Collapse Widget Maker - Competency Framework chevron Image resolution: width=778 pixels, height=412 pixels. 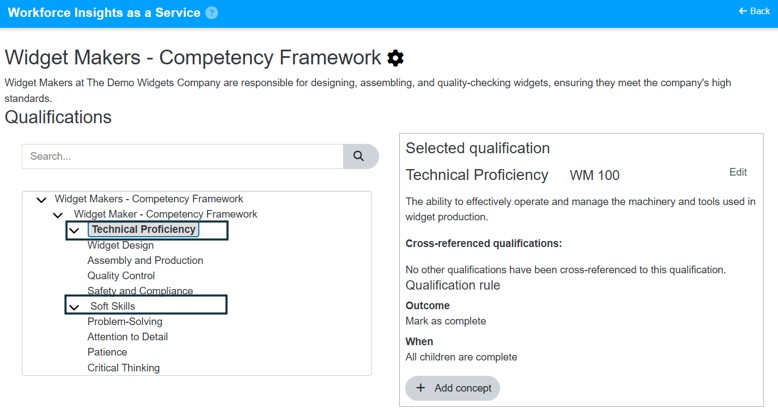tap(58, 215)
